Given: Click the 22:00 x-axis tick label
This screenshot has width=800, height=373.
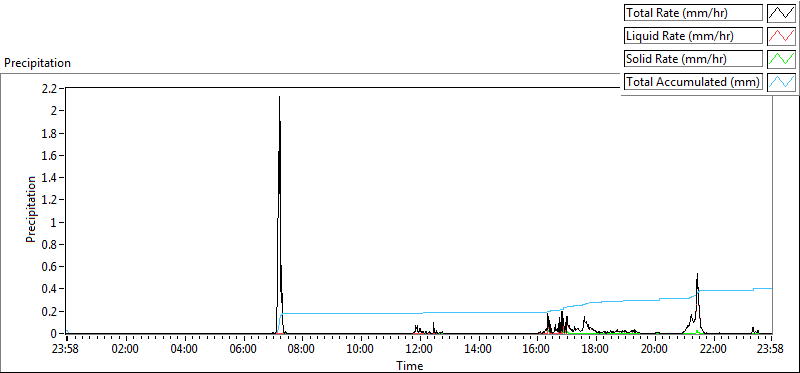Looking at the screenshot, I should (x=713, y=350).
